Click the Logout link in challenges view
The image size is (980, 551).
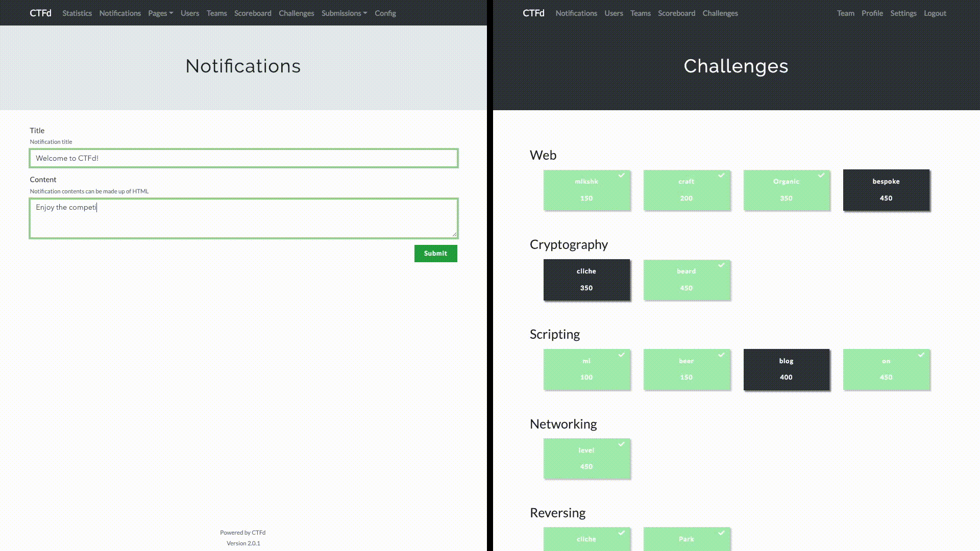pos(935,13)
